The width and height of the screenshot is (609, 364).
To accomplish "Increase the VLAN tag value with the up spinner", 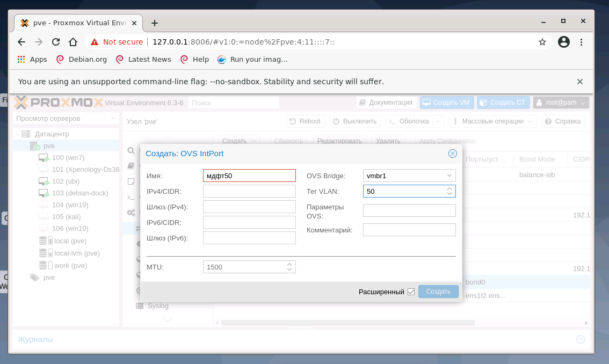I will pos(450,188).
